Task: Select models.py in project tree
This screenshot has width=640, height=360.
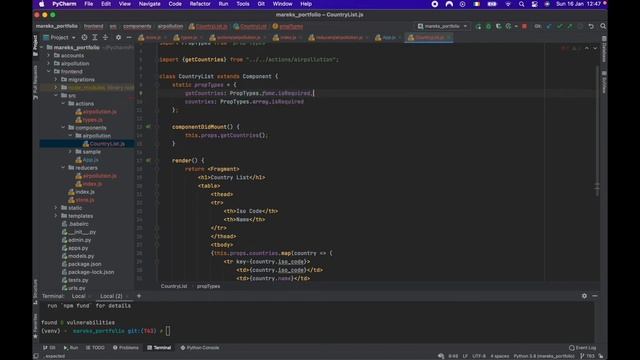Action: point(81,256)
